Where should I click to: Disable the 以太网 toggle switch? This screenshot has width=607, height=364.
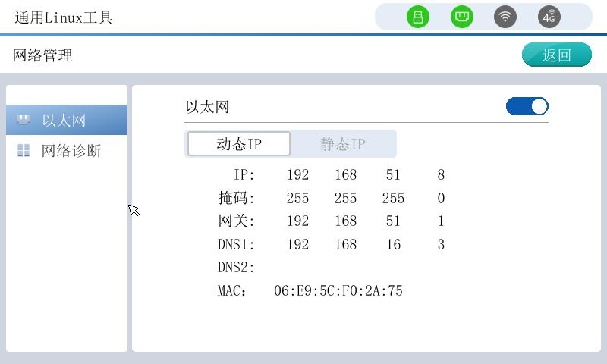click(527, 107)
